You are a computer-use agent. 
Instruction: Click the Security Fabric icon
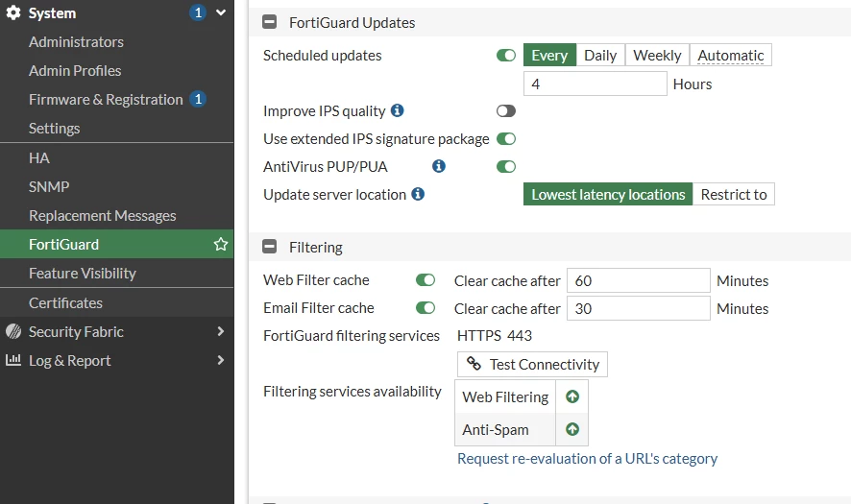click(x=13, y=331)
